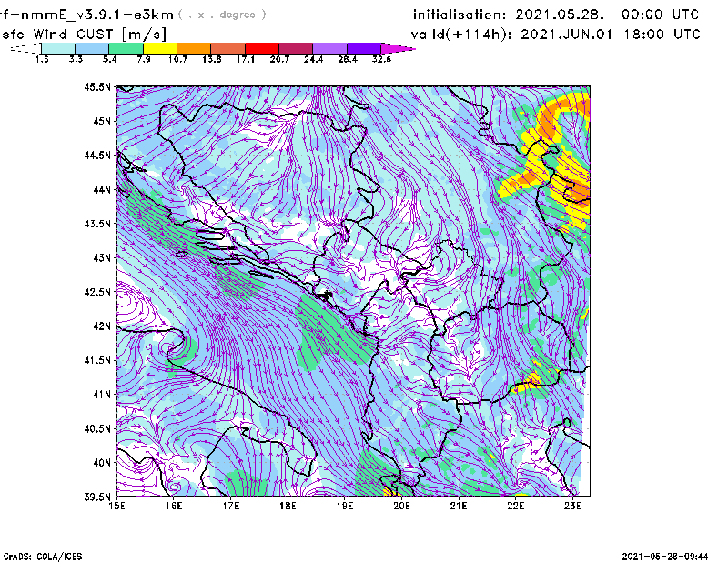Click the legend value 3.3

[x=76, y=59]
